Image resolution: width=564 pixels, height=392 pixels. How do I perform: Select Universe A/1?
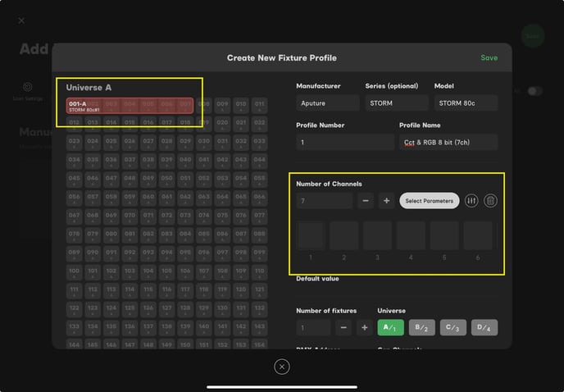(x=391, y=327)
